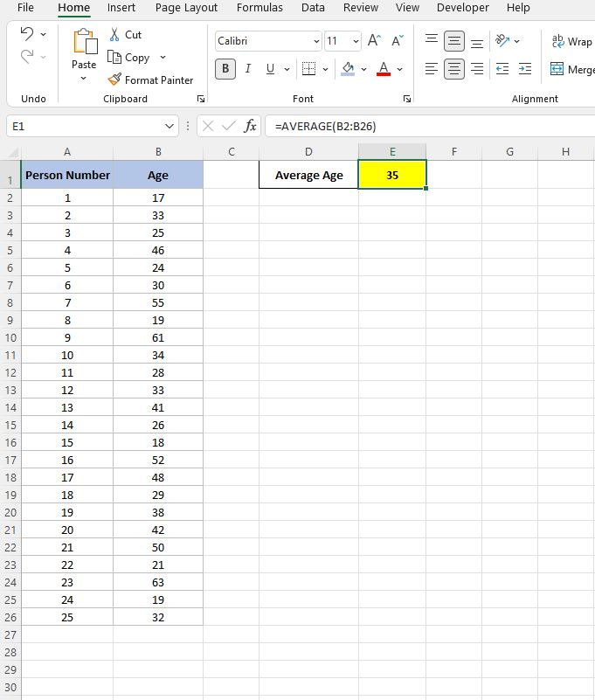Viewport: 595px width, 700px height.
Task: Align text left
Action: 432,69
